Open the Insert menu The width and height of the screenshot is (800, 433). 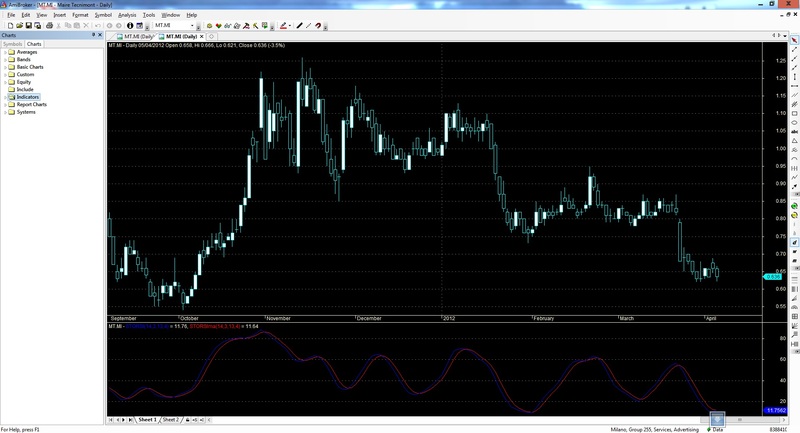click(59, 15)
